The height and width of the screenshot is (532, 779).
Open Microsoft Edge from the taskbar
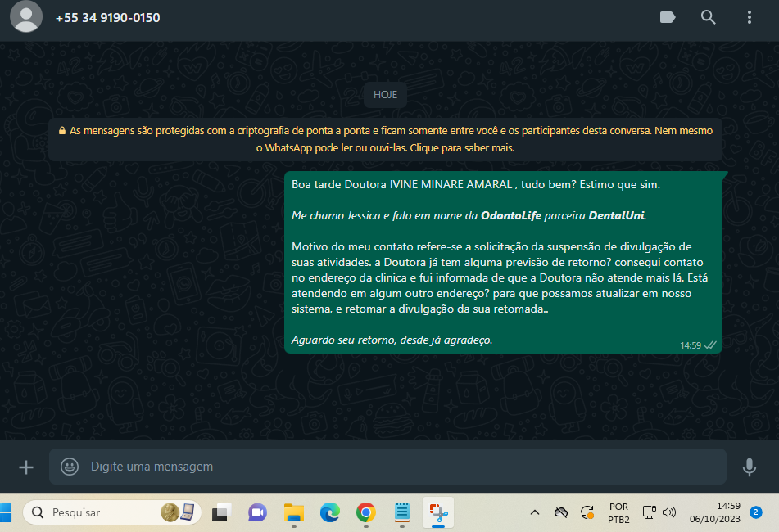[x=330, y=512]
